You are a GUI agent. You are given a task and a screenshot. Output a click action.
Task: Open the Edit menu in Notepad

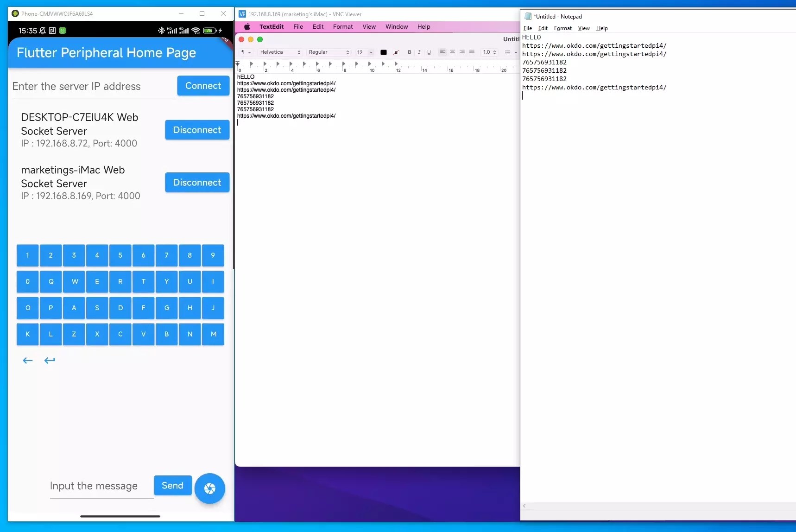pyautogui.click(x=542, y=28)
